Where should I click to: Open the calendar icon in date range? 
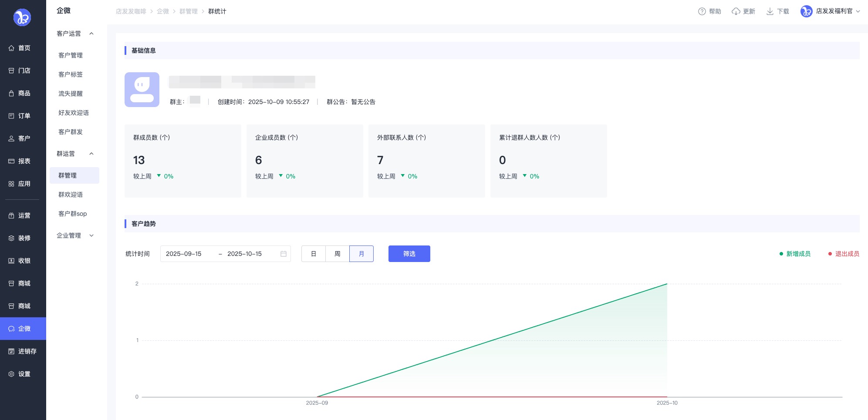coord(284,254)
